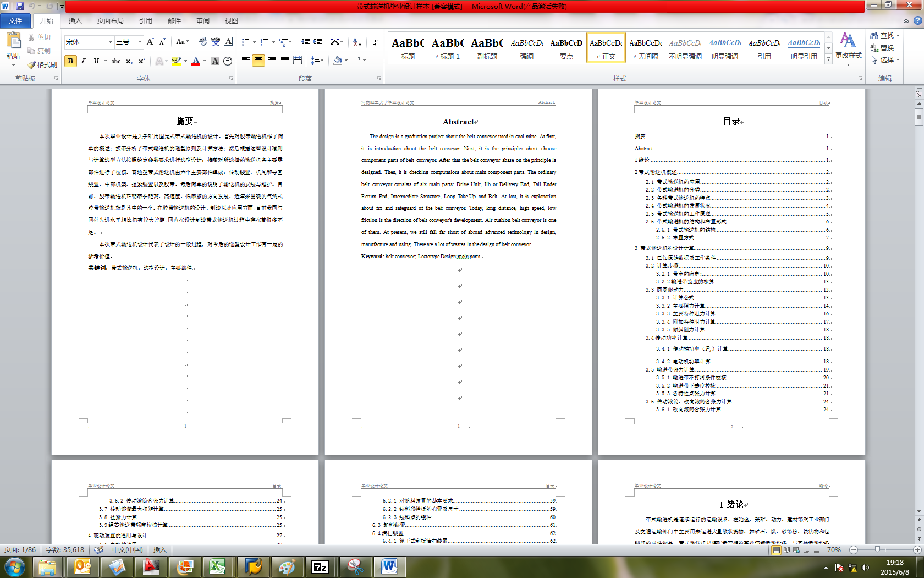Toggle Center alignment

point(258,61)
